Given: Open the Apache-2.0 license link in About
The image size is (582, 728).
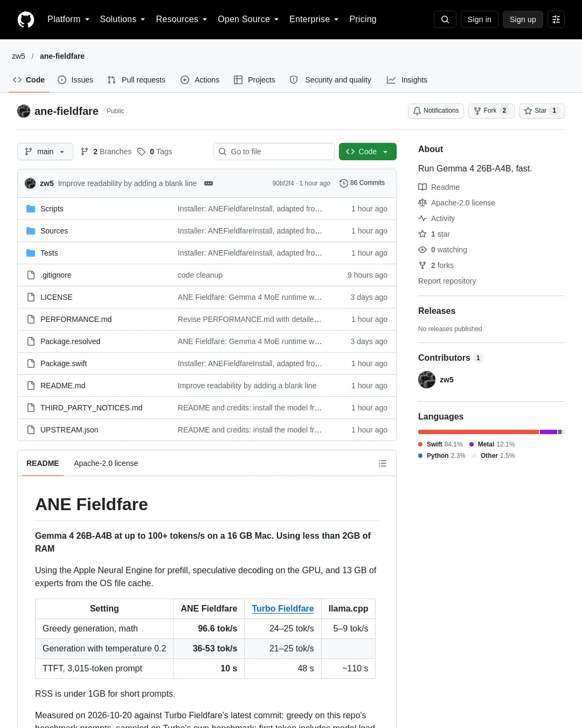Looking at the screenshot, I should pyautogui.click(x=457, y=203).
